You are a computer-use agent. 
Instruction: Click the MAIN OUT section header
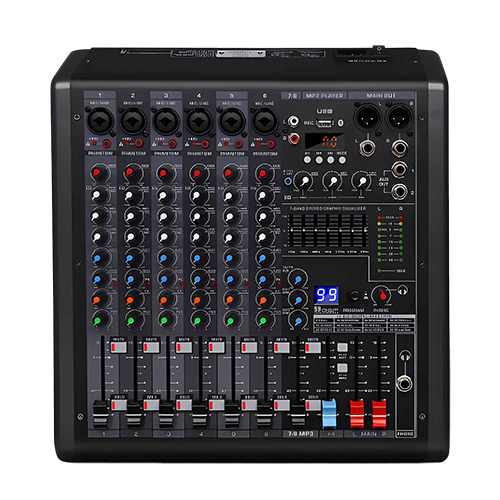(381, 95)
